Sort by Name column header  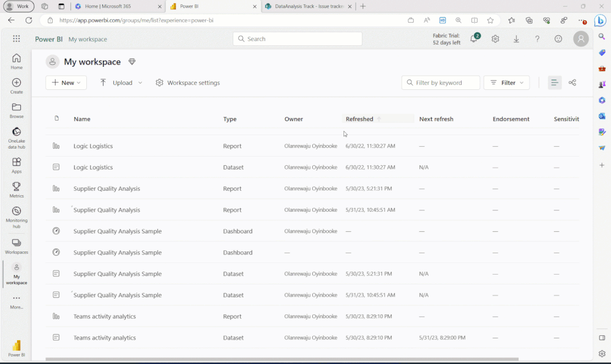(82, 119)
